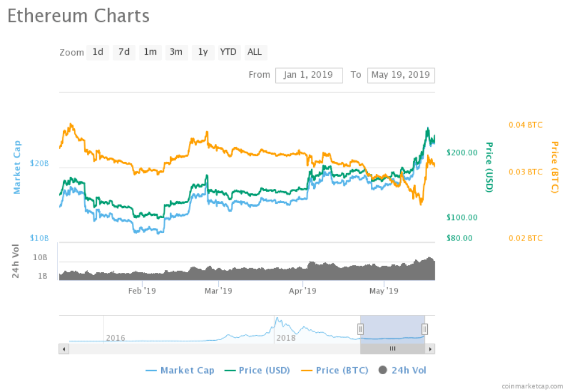
Task: Select the 1m zoom range
Action: [x=150, y=52]
